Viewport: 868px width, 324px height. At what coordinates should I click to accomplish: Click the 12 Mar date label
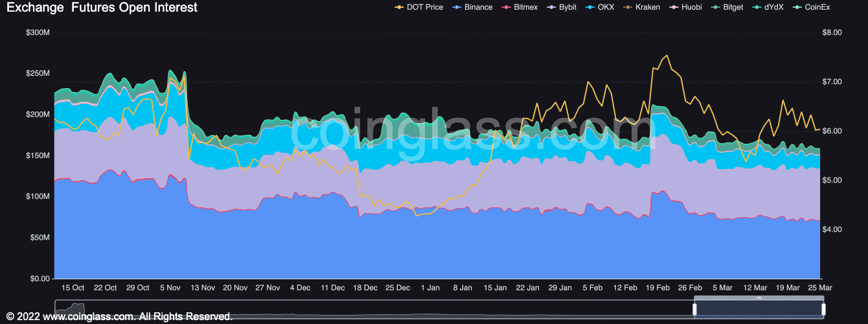755,288
